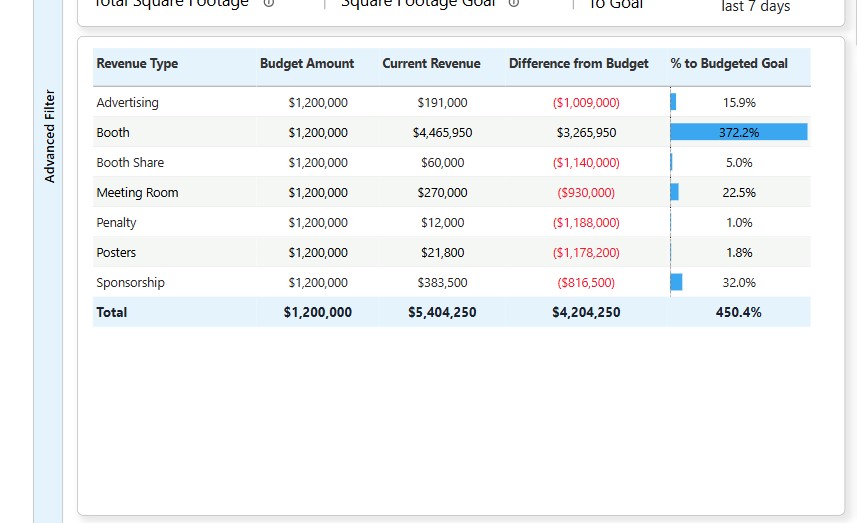Click the Total row label
This screenshot has height=523, width=857.
111,312
